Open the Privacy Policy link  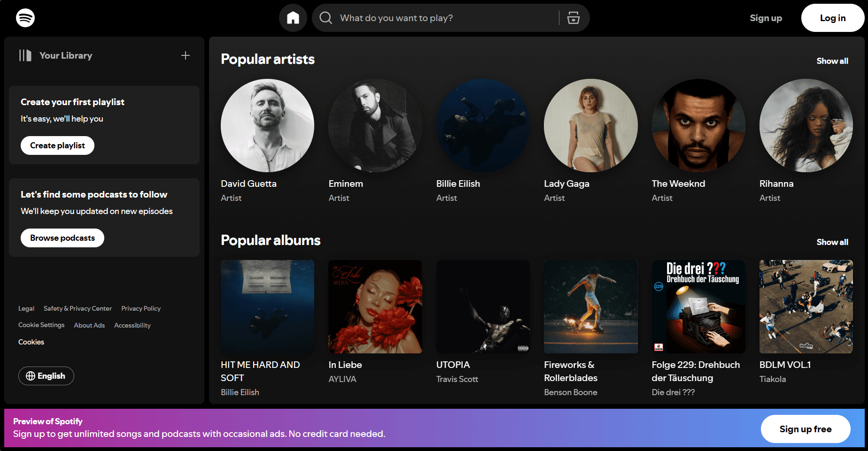click(x=141, y=308)
